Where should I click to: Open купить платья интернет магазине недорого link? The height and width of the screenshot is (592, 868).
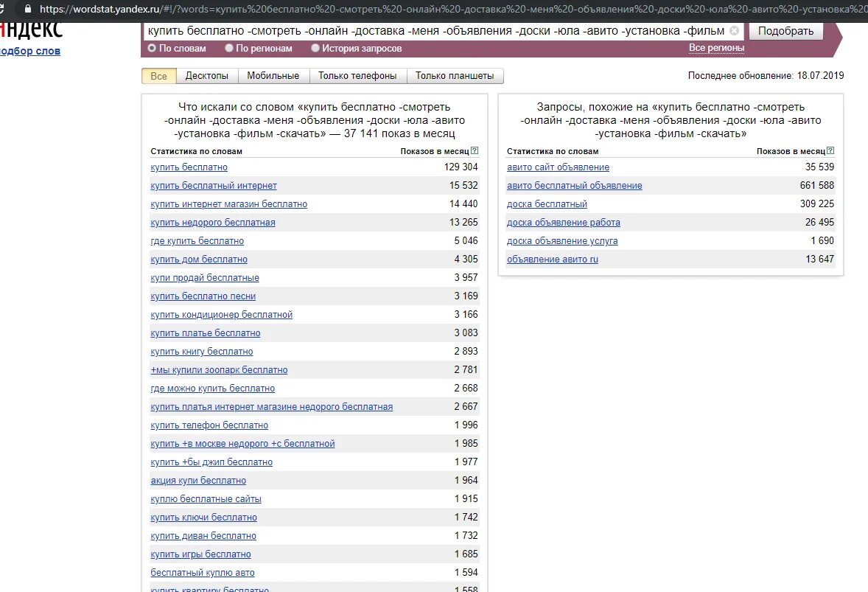pos(272,406)
